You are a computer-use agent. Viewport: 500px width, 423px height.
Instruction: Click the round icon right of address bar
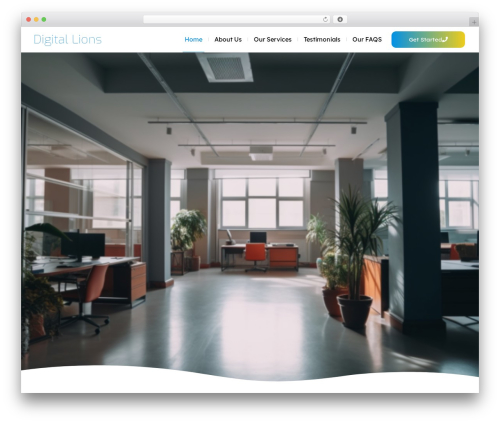click(340, 19)
